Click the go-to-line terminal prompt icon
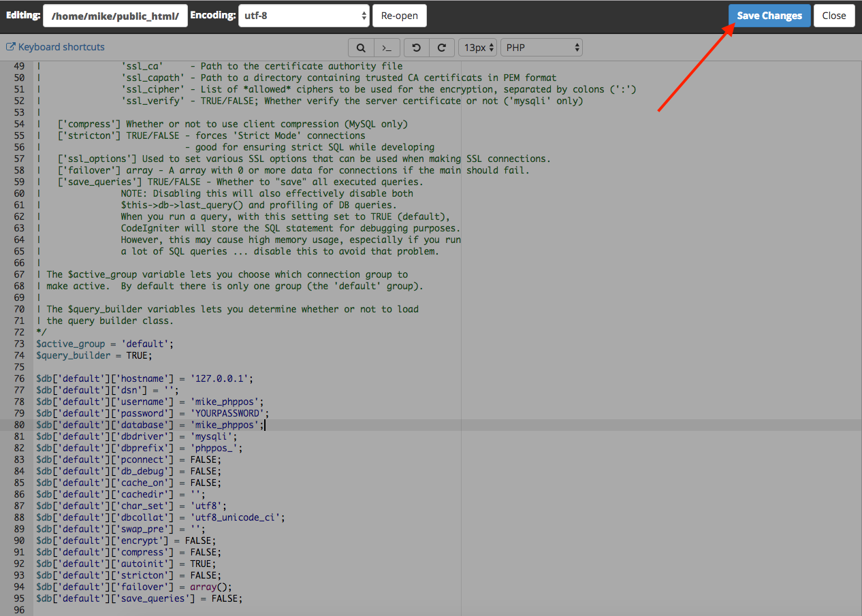Screen dimensions: 862x616 386,48
